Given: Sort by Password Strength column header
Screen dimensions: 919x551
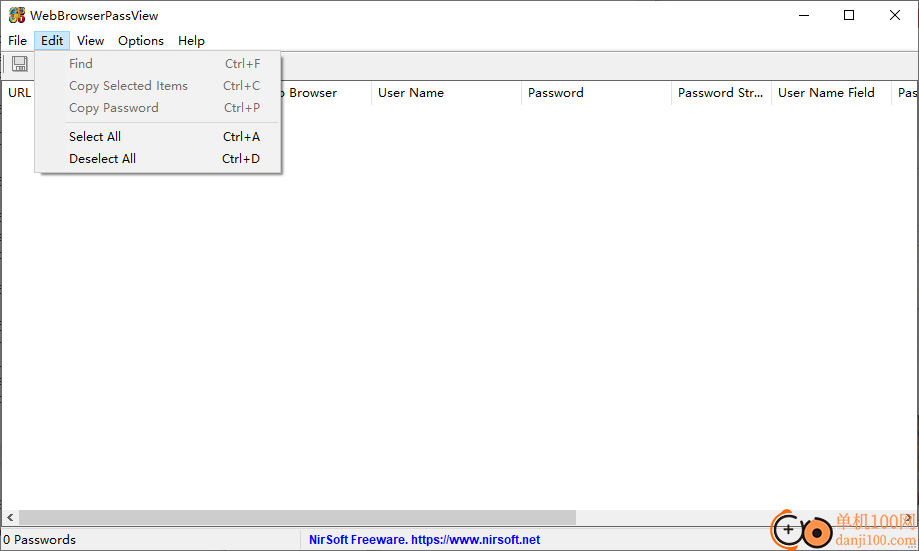Looking at the screenshot, I should 721,93.
